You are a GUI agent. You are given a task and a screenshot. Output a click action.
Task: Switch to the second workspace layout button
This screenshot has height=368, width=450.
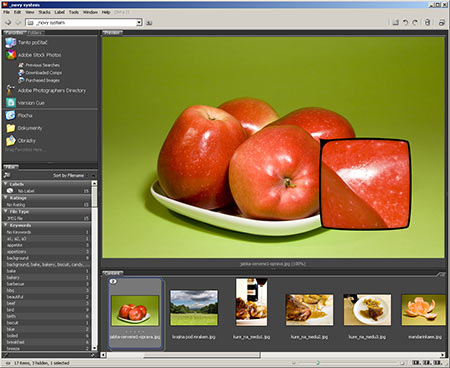click(427, 363)
